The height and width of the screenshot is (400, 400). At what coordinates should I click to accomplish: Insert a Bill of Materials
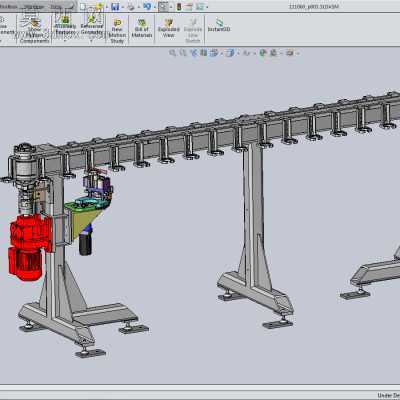coord(142,28)
